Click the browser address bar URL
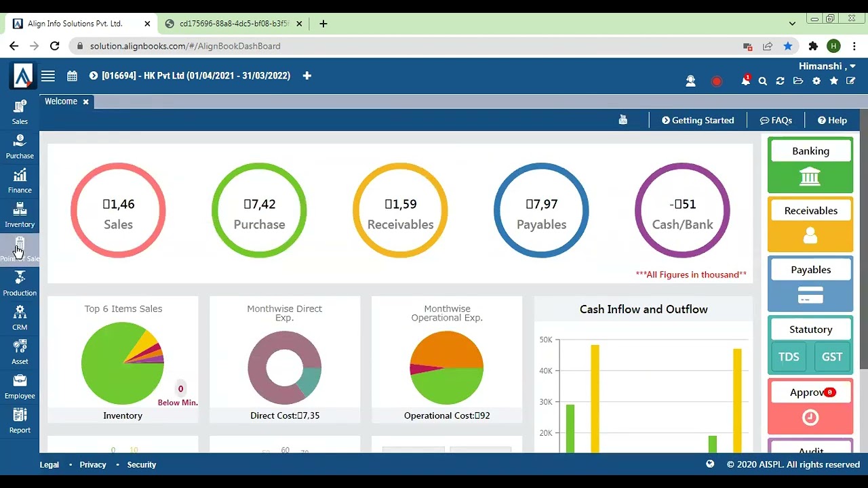Screen dimensions: 868x488 point(185,46)
